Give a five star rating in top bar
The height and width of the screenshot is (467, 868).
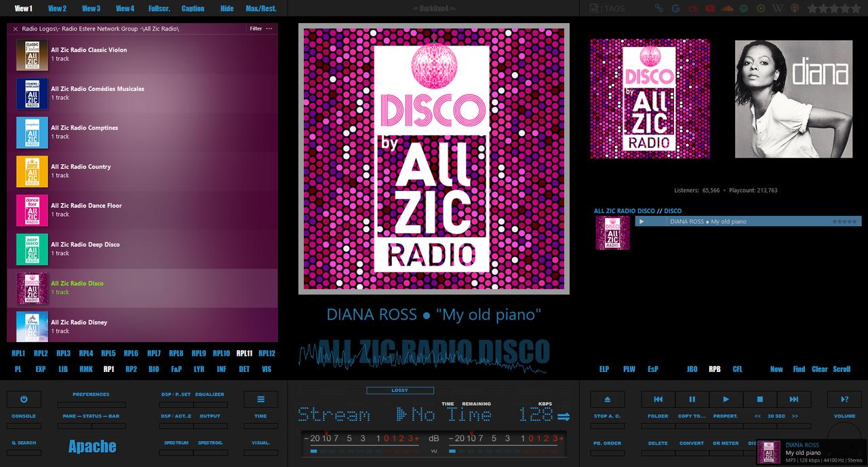854,8
